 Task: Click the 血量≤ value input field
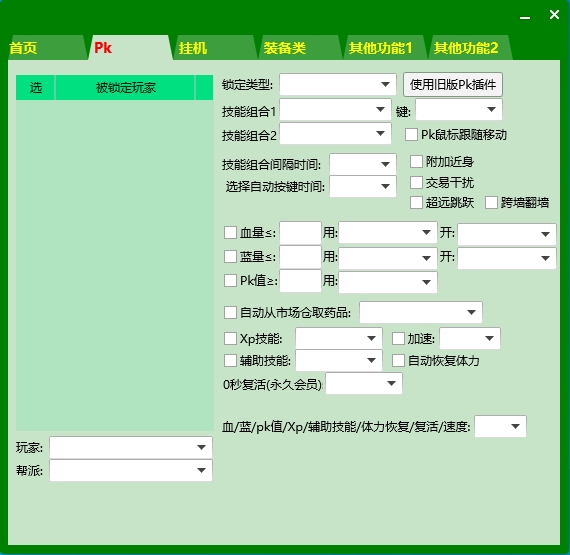click(300, 233)
